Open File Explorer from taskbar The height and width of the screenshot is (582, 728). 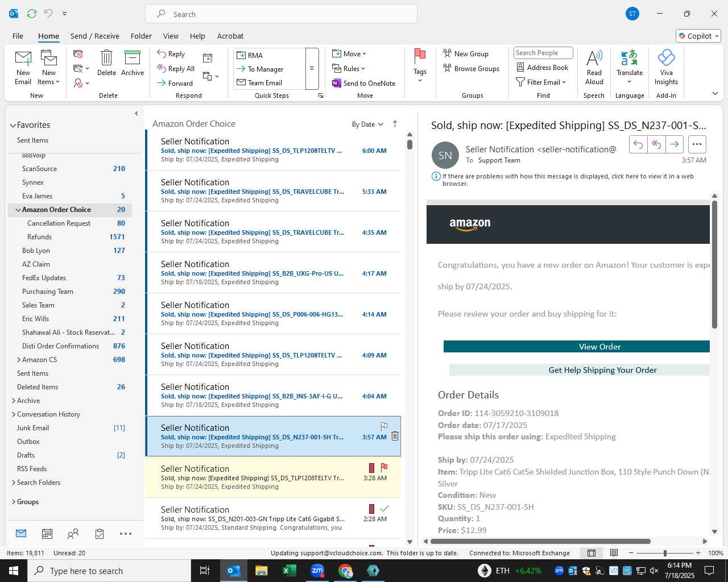(x=262, y=571)
